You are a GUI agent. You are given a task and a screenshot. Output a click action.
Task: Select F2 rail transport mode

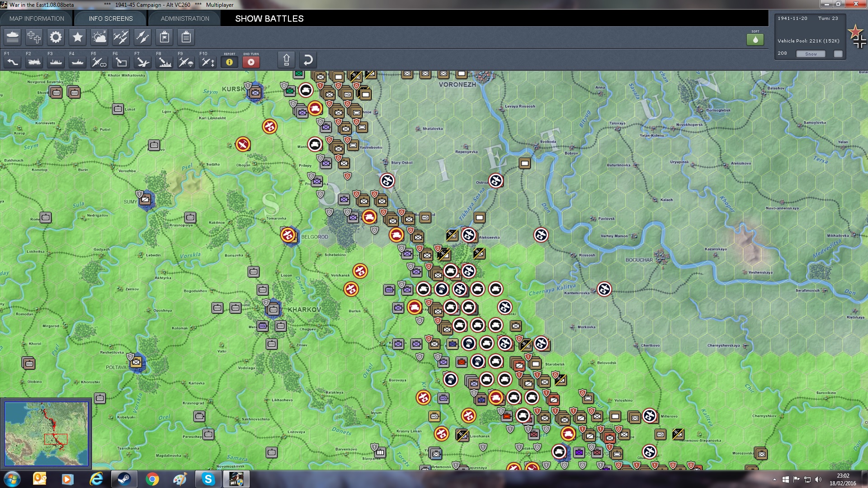click(x=34, y=62)
